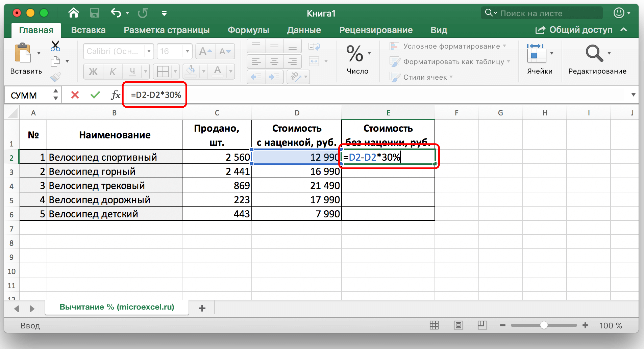This screenshot has width=644, height=349.
Task: Add a new sheet with plus button
Action: point(202,308)
